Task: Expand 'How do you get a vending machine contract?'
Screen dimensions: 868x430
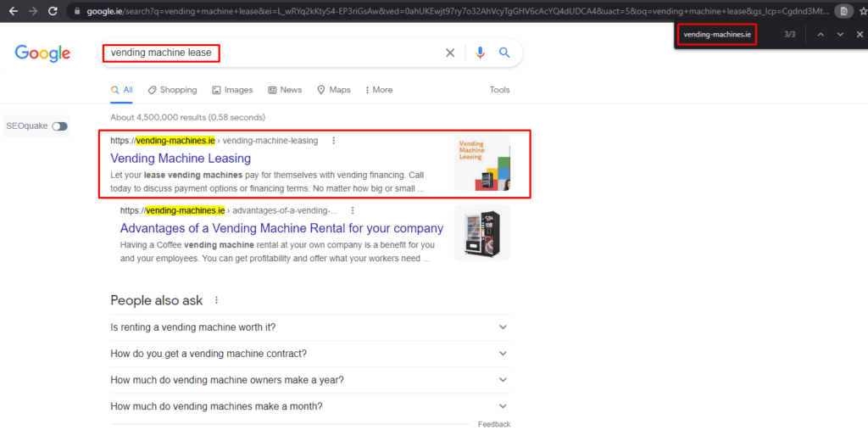Action: 310,354
